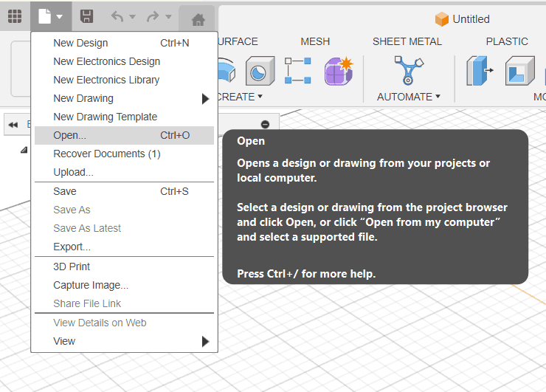Choose Save As menu item
The height and width of the screenshot is (392, 546).
(124, 210)
